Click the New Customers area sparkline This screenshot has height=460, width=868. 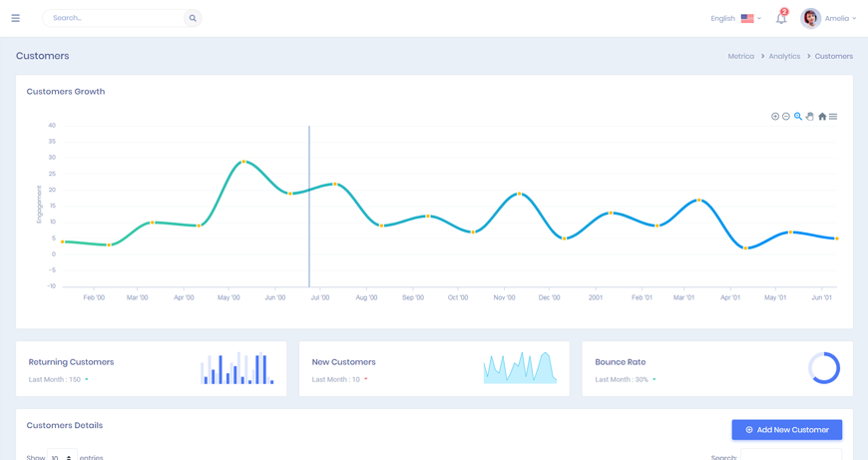(x=520, y=368)
